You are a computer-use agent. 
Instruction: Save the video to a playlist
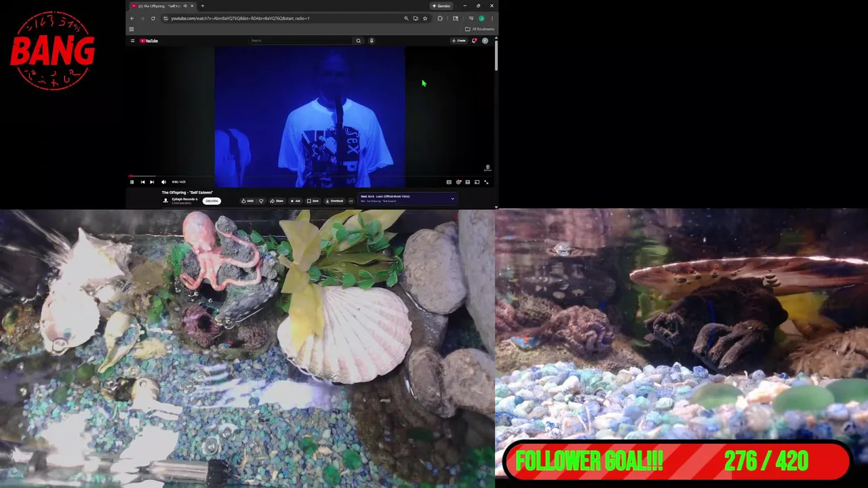click(x=313, y=201)
